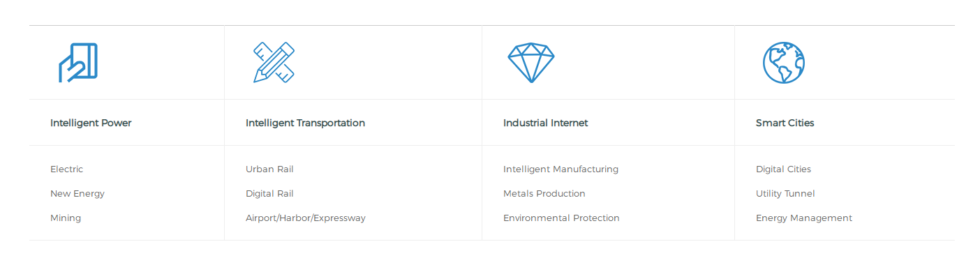Screen dimensions: 980x258
Task: Open the Industrial Internet heading
Action: click(546, 123)
